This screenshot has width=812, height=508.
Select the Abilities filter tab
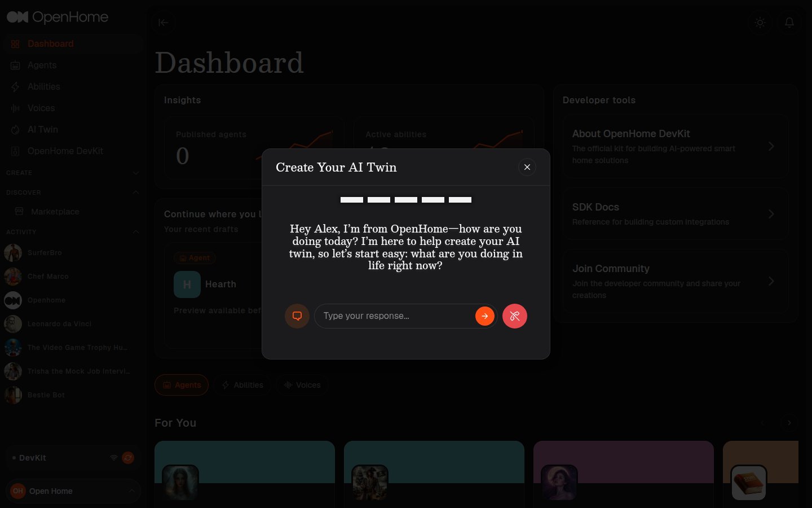pos(242,385)
